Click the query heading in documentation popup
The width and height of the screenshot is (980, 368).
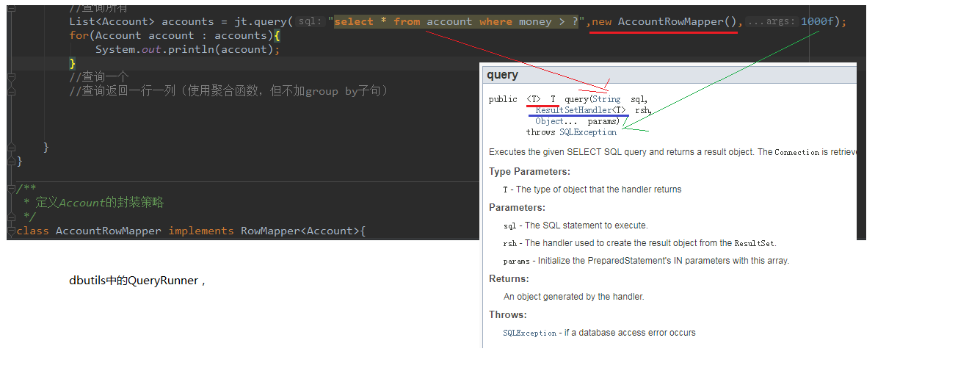502,75
